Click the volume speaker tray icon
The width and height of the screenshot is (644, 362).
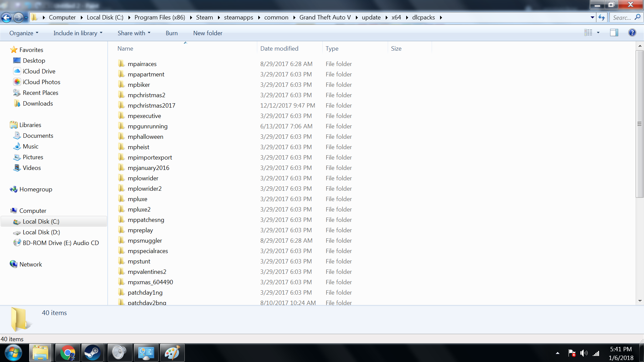pos(584,353)
